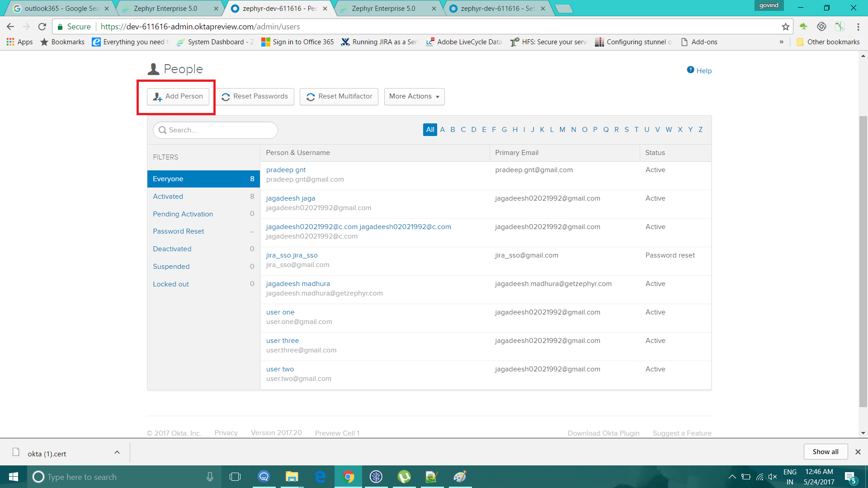Click the Add Person button
The width and height of the screenshot is (868, 488).
pyautogui.click(x=178, y=96)
